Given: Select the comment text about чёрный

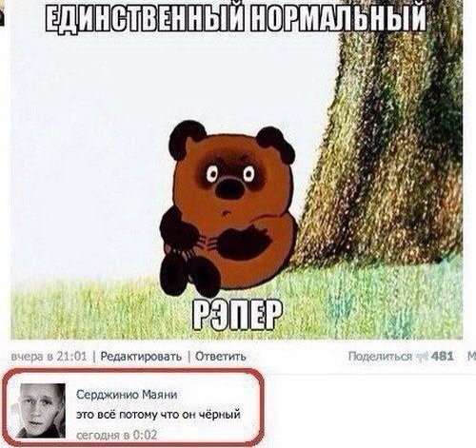Looking at the screenshot, I should coord(158,415).
